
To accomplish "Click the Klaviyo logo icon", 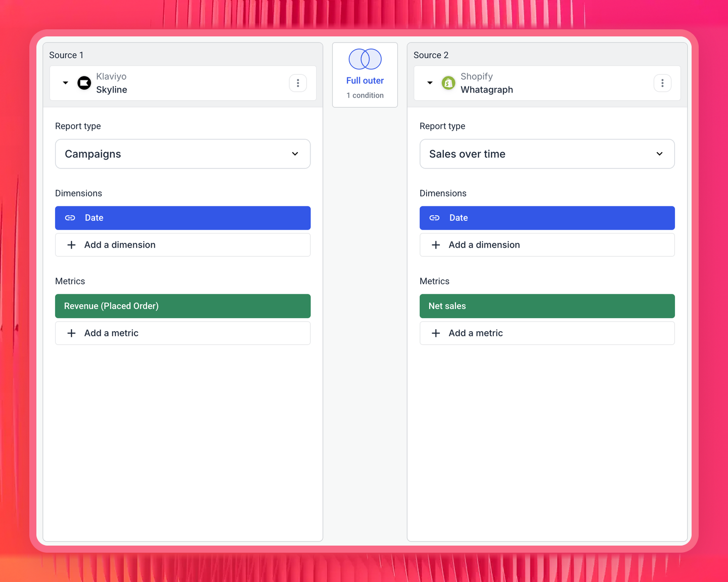I will (x=84, y=82).
